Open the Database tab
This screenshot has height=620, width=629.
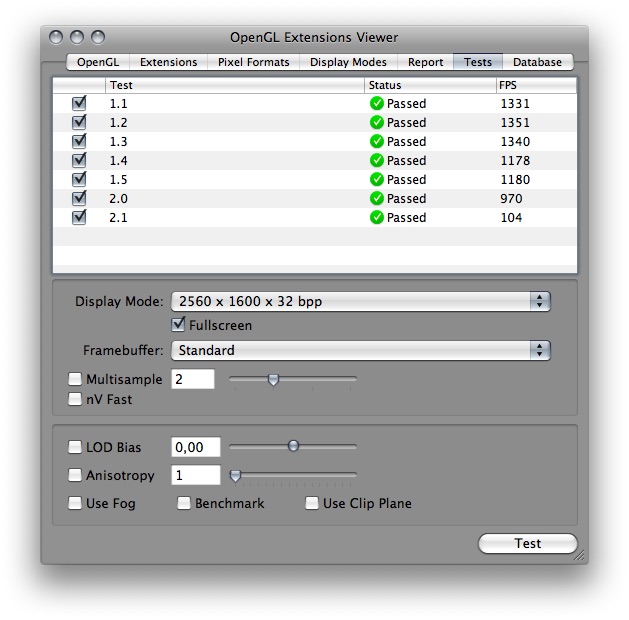538,62
